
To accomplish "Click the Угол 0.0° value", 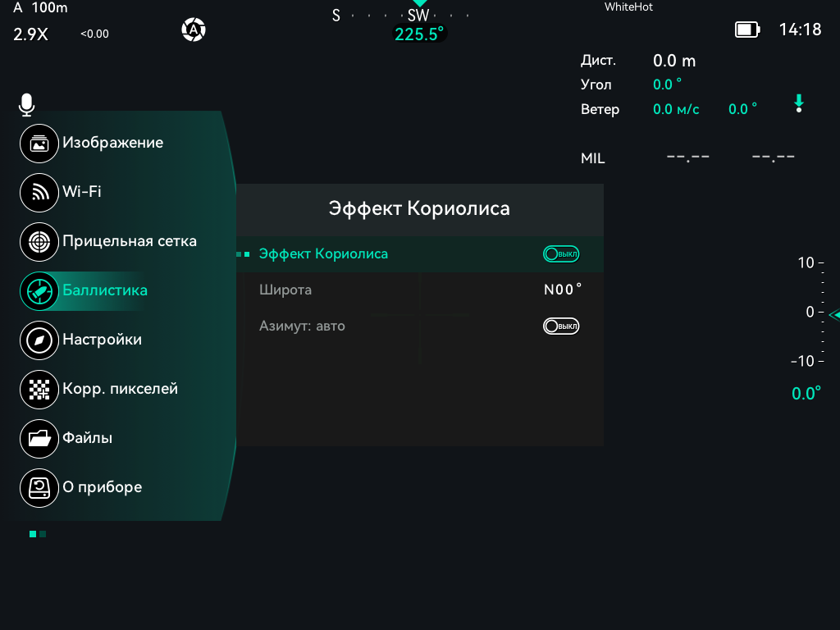I will 667,84.
